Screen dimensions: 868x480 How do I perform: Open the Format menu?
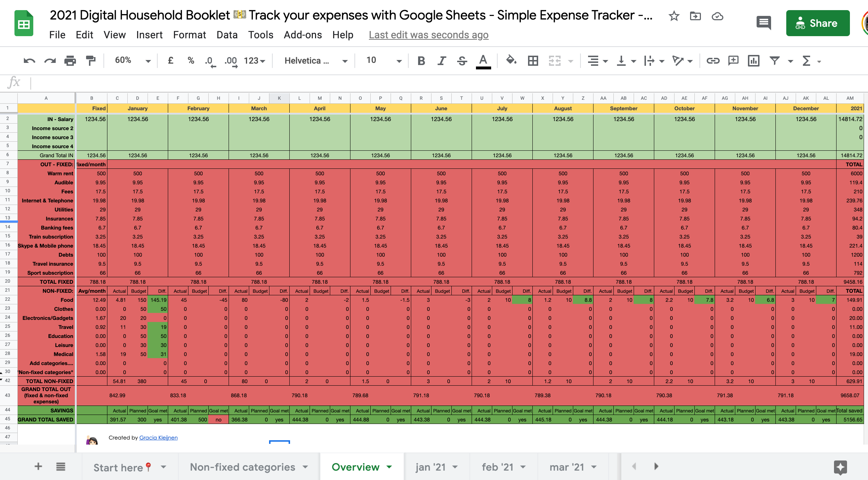pyautogui.click(x=190, y=35)
